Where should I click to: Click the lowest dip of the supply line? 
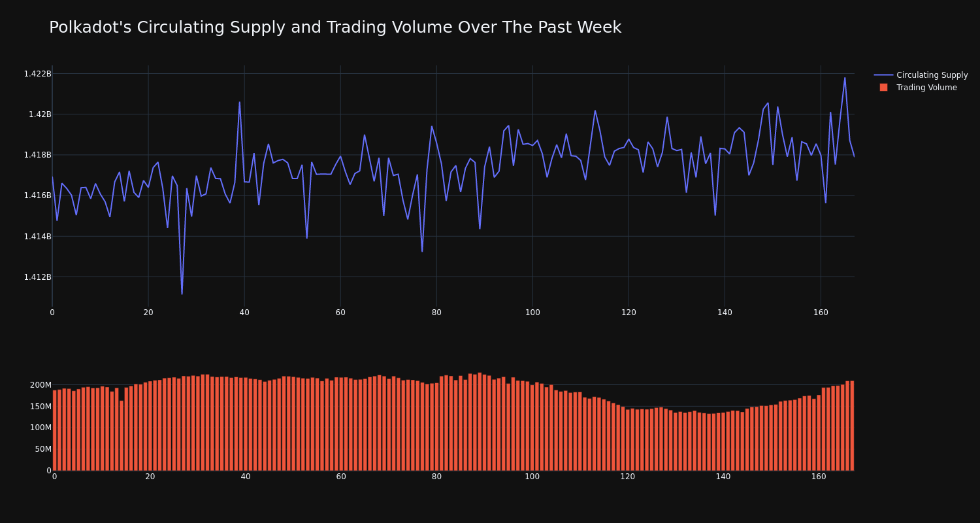[x=182, y=294]
